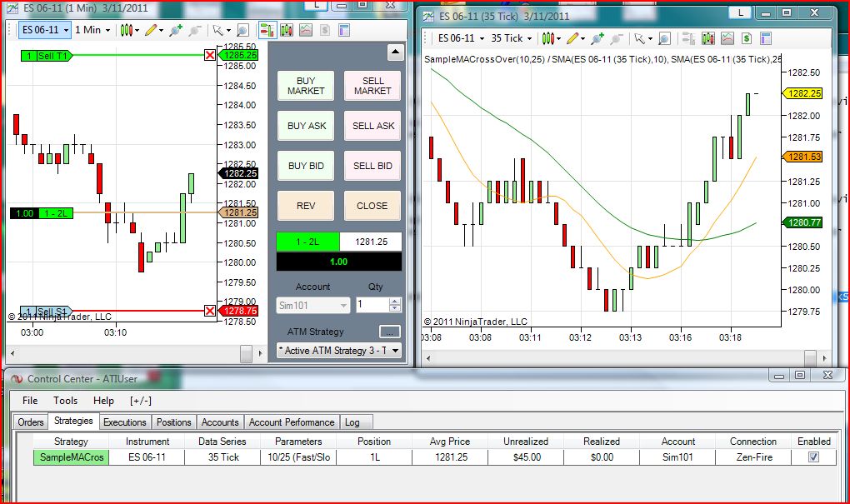This screenshot has width=850, height=504.
Task: Open indicators icon in 35 Tick chart
Action: pyautogui.click(x=727, y=38)
